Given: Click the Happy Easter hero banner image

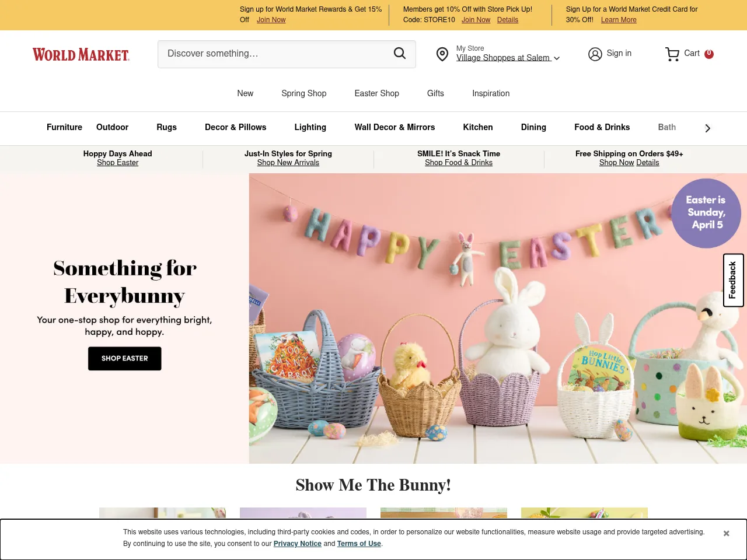Looking at the screenshot, I should [x=498, y=318].
